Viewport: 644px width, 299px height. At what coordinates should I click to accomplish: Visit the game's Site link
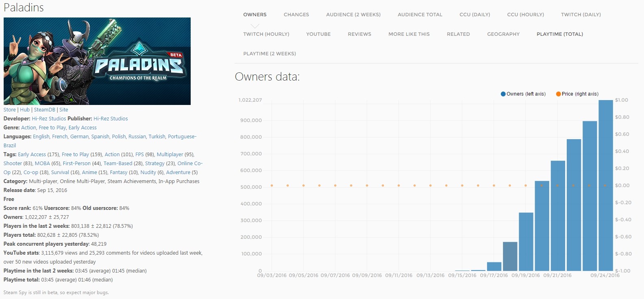click(x=64, y=110)
